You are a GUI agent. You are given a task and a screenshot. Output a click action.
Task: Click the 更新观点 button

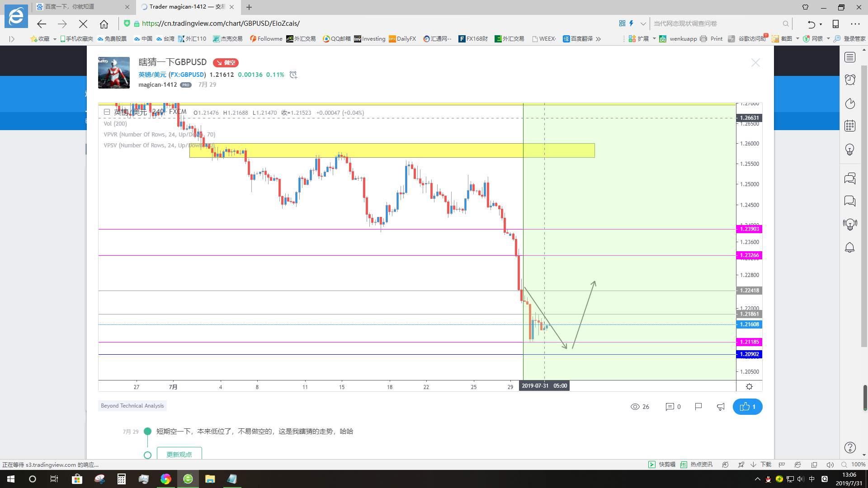(x=179, y=454)
